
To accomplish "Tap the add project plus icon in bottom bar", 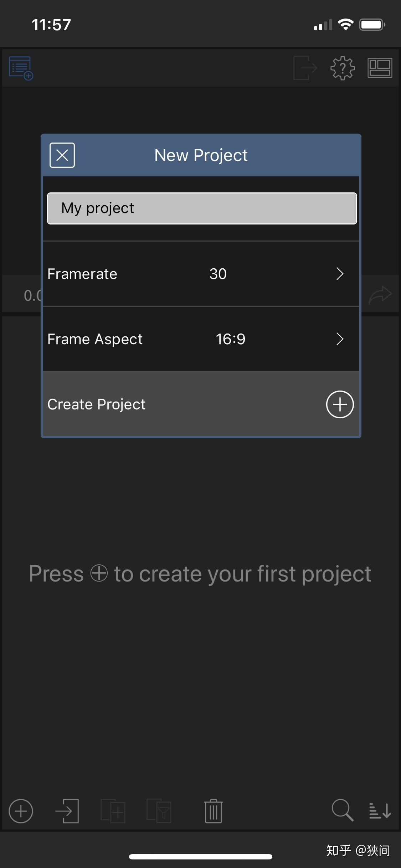I will pyautogui.click(x=21, y=811).
